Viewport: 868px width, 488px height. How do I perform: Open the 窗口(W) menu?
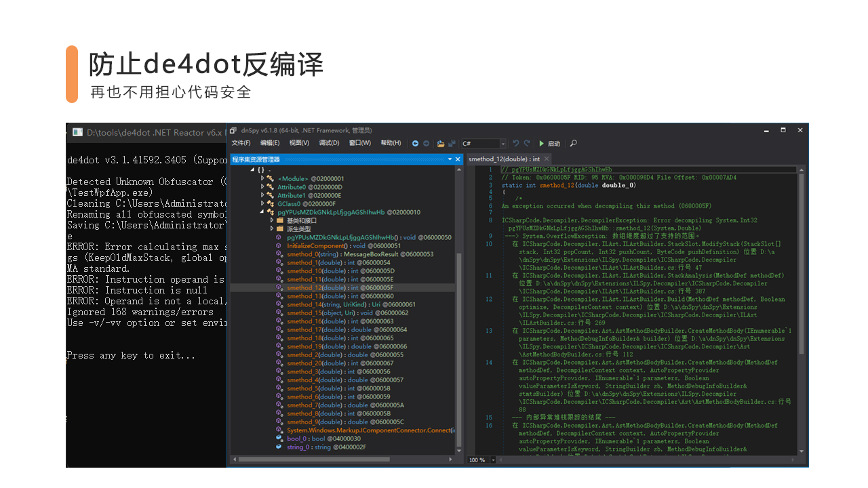(x=359, y=143)
